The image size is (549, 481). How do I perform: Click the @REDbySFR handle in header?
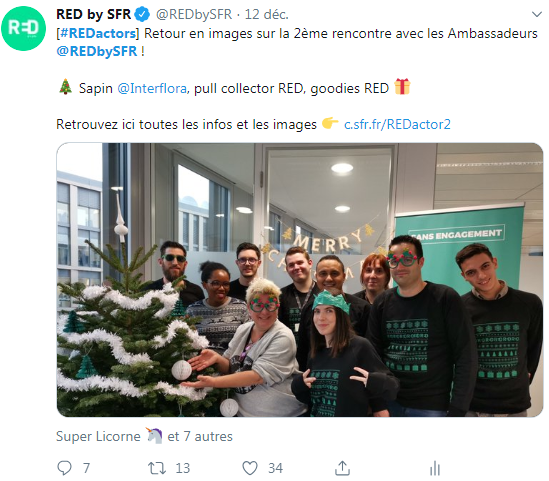click(194, 14)
